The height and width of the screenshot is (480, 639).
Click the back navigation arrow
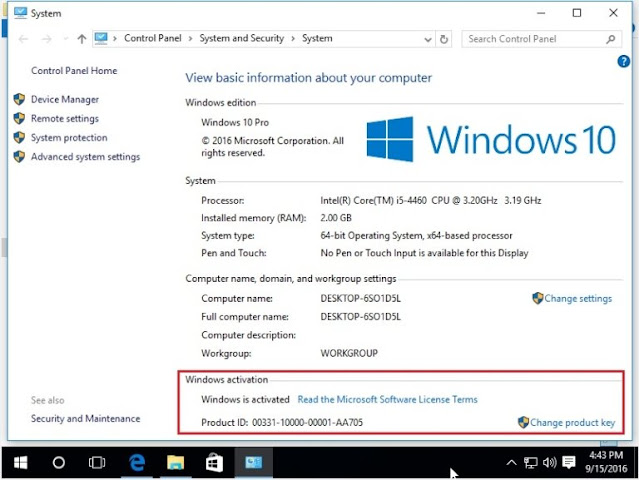(23, 39)
